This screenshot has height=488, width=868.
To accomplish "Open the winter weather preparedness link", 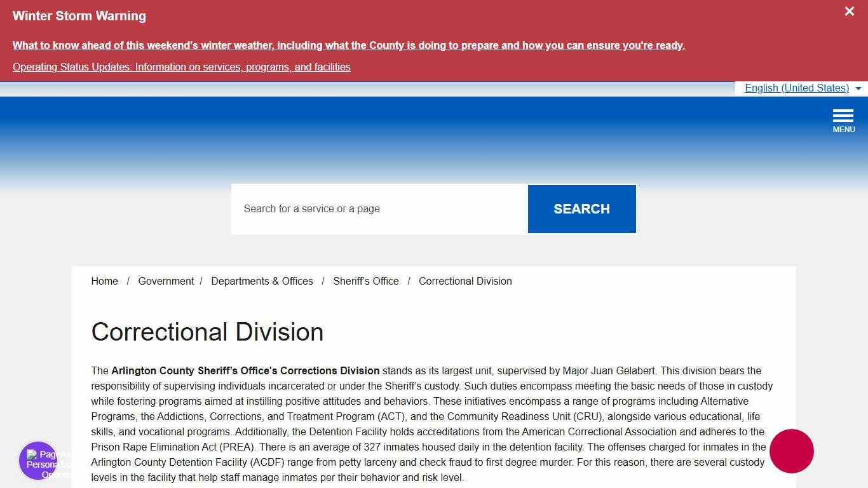I will point(349,45).
